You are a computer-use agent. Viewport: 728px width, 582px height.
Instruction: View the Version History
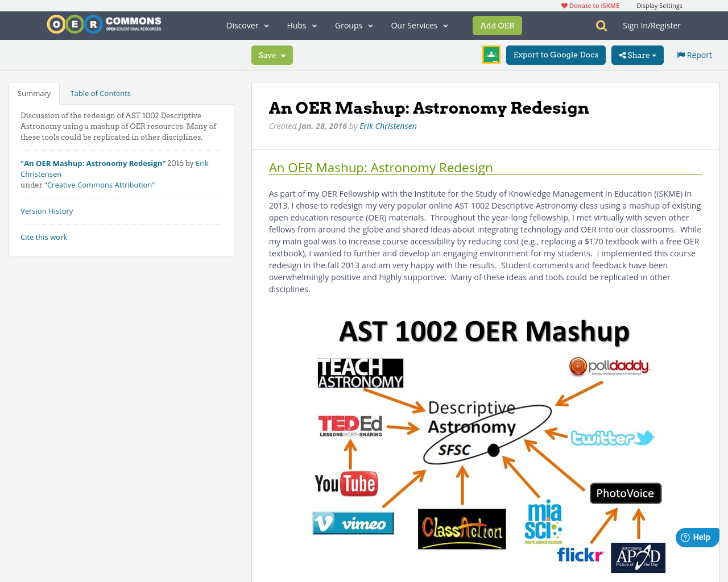tap(47, 210)
